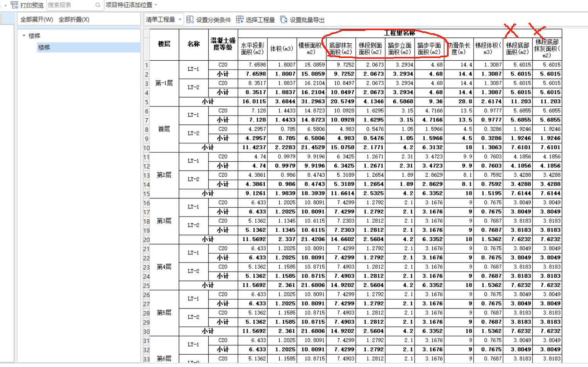This screenshot has width=588, height=367.
Task: Open the dropdown arrow before 打印预览
Action: point(5,5)
